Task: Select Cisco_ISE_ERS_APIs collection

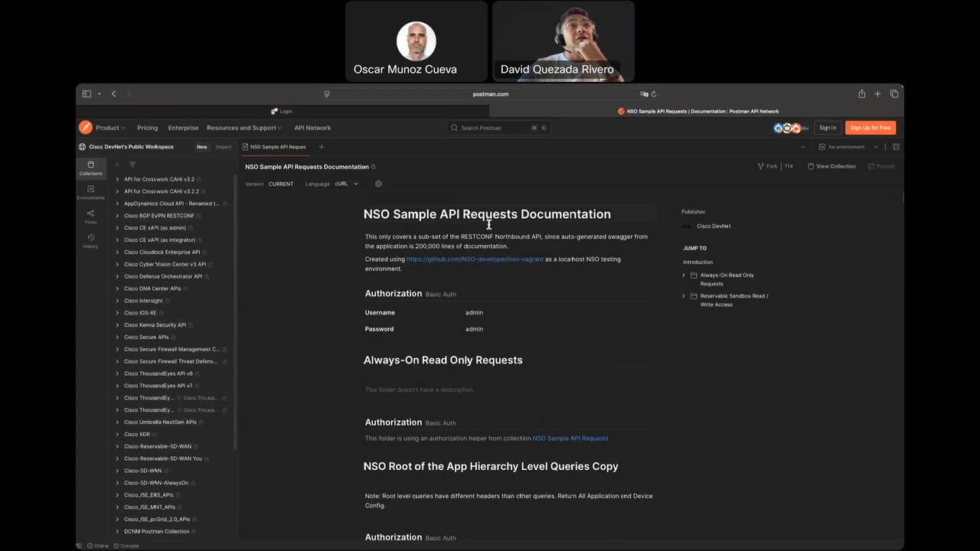Action: [x=149, y=495]
